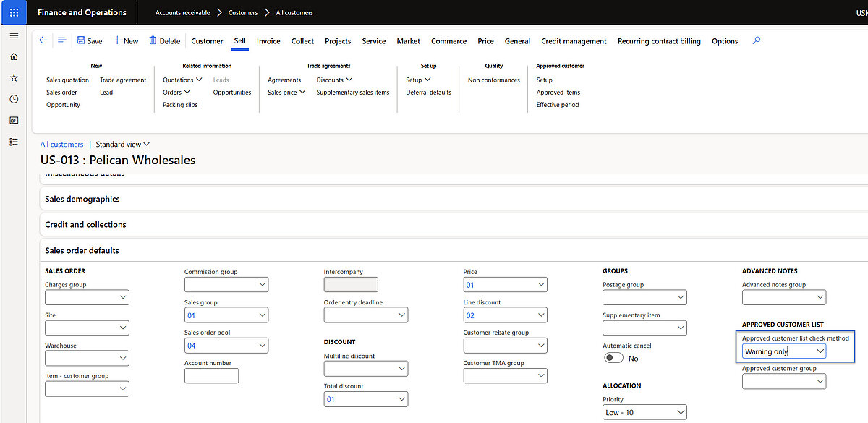Viewport: 868px width, 423px height.
Task: Click the search magnifier in action bar
Action: click(757, 40)
